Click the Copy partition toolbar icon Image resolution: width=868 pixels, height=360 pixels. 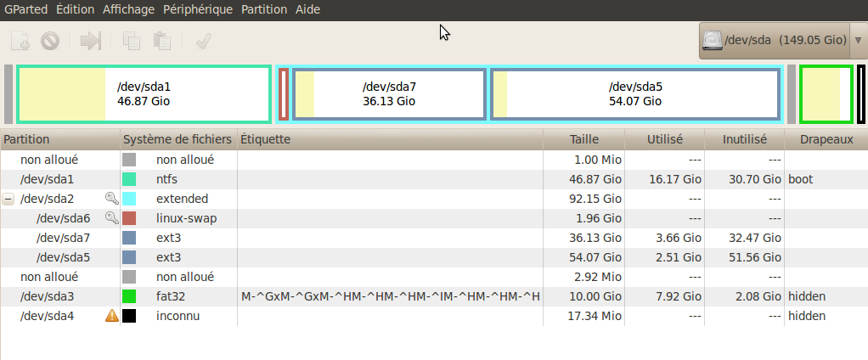point(132,41)
